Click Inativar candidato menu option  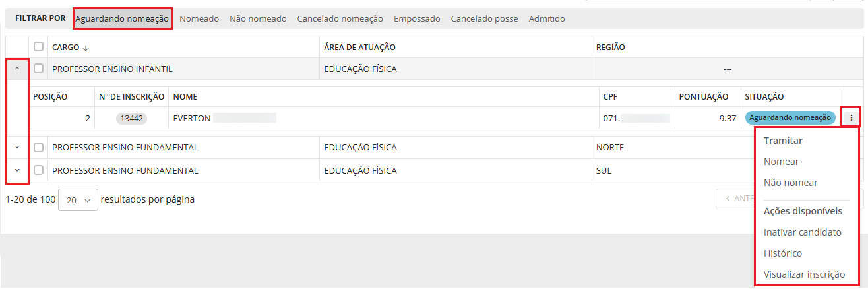802,232
